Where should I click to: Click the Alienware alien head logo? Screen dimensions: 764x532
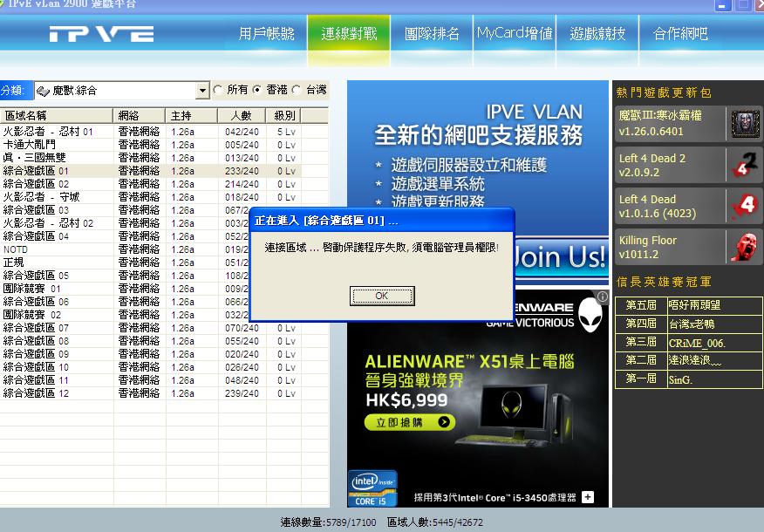[x=590, y=315]
